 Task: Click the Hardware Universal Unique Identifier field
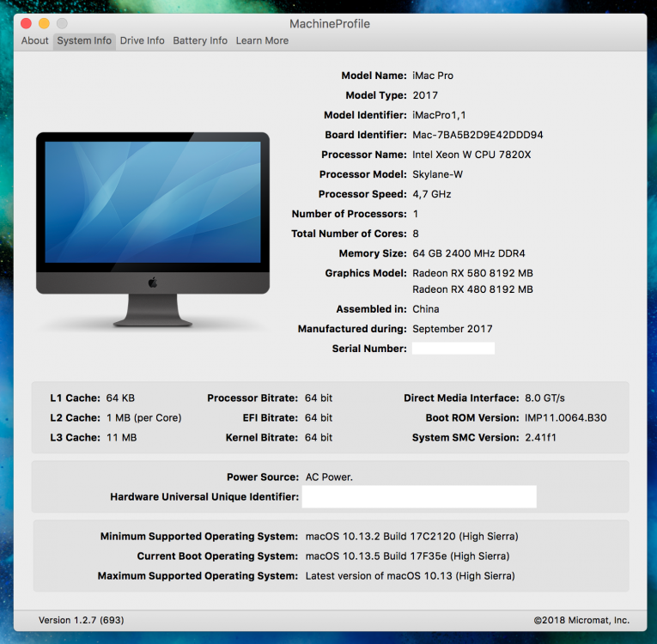click(419, 496)
